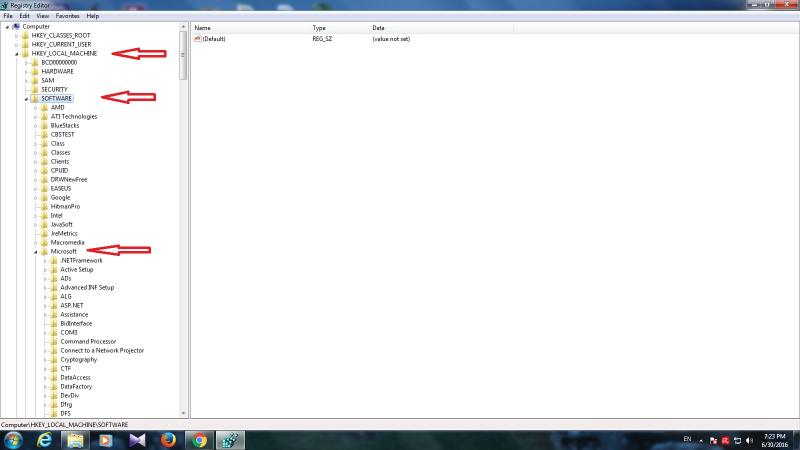Select the Command Processor key

[x=88, y=342]
